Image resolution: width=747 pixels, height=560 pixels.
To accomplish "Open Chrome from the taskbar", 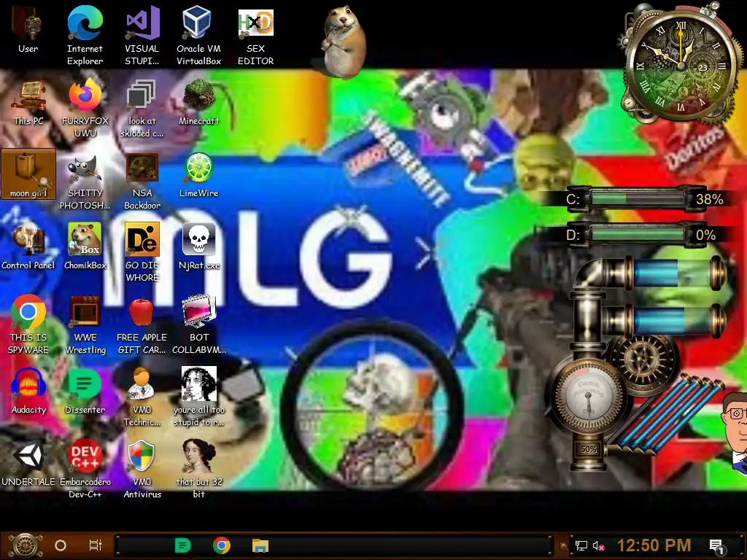I will 222,545.
